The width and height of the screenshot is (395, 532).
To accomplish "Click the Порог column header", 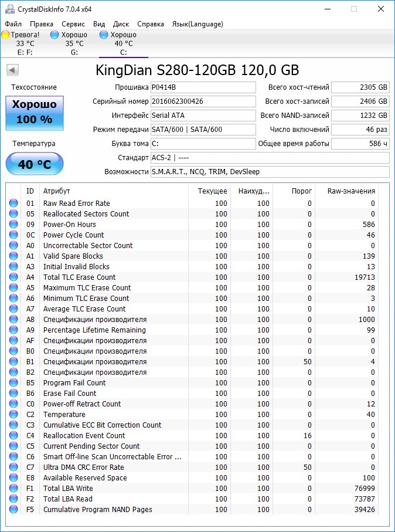I will 294,191.
